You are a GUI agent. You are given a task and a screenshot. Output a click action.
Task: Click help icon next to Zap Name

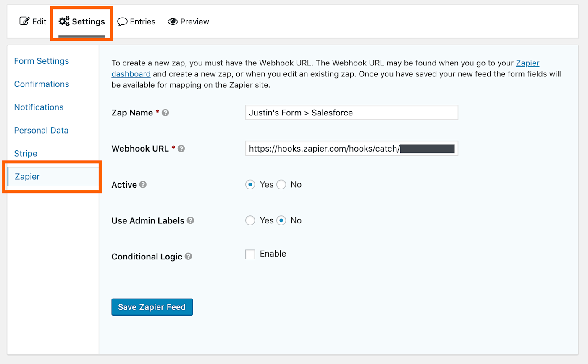pyautogui.click(x=165, y=113)
